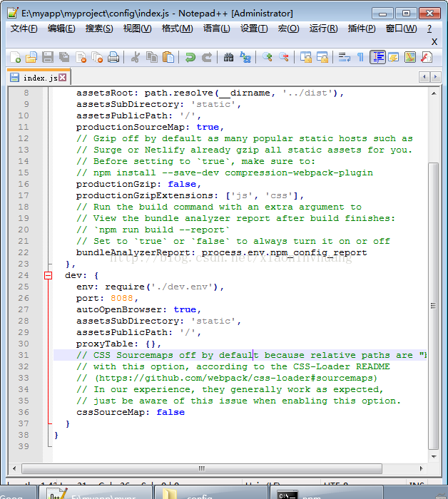Select the index.js tab

40,78
